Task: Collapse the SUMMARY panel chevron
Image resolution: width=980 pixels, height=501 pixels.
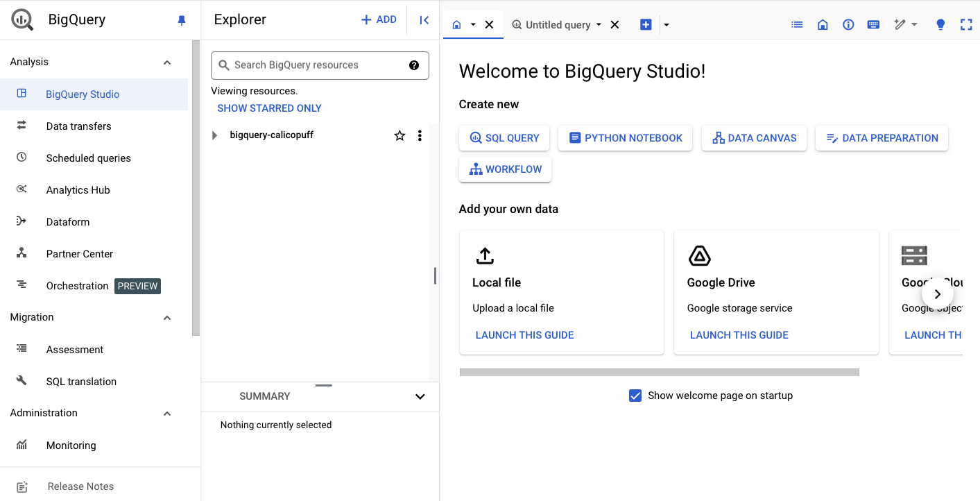Action: [420, 396]
